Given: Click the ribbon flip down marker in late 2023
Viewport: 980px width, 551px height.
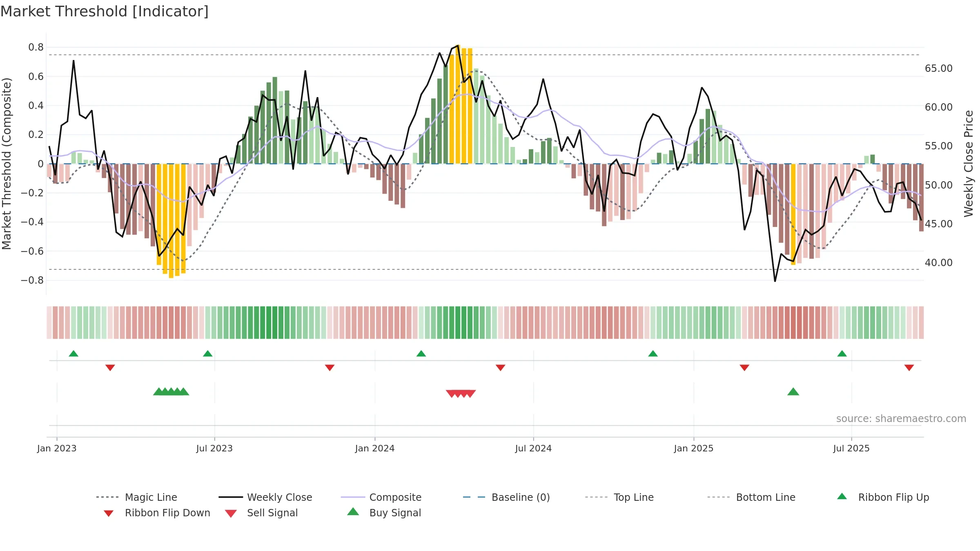Looking at the screenshot, I should tap(330, 368).
